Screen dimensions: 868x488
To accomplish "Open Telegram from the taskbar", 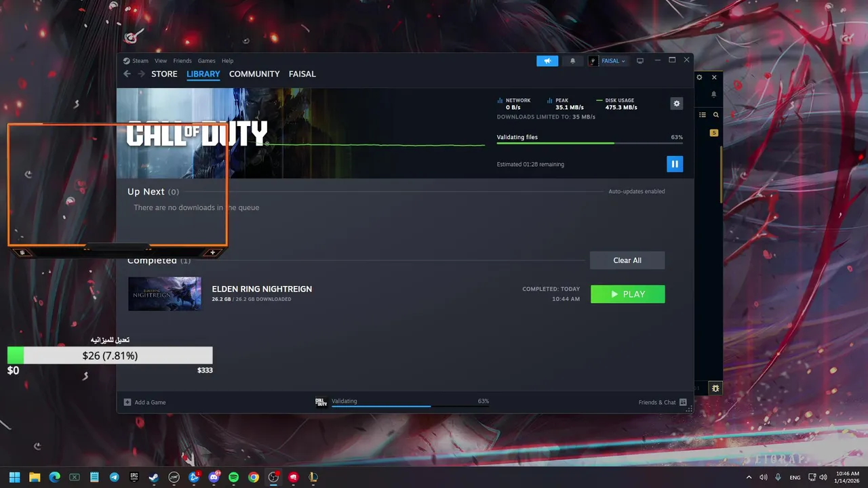I will (114, 477).
